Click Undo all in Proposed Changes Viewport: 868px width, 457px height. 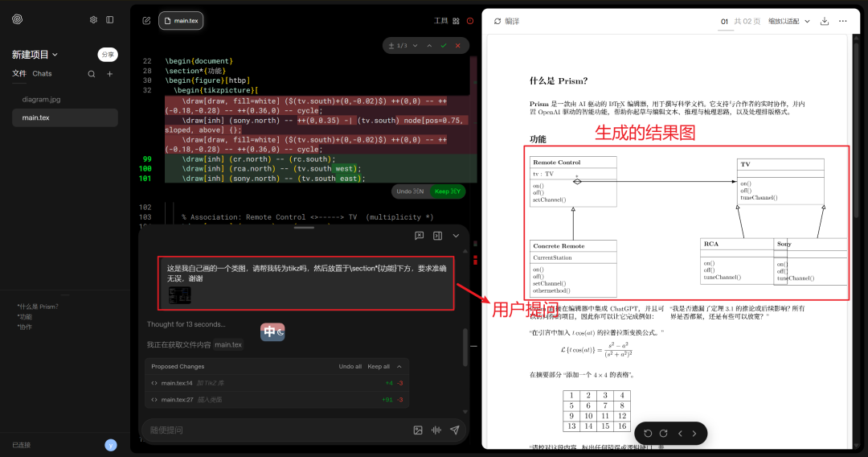350,367
